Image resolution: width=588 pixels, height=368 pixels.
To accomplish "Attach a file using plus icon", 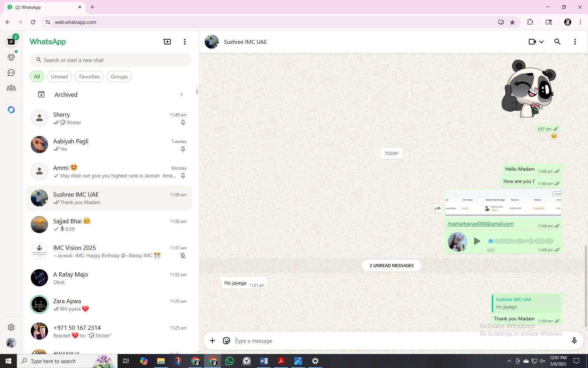I will [212, 341].
